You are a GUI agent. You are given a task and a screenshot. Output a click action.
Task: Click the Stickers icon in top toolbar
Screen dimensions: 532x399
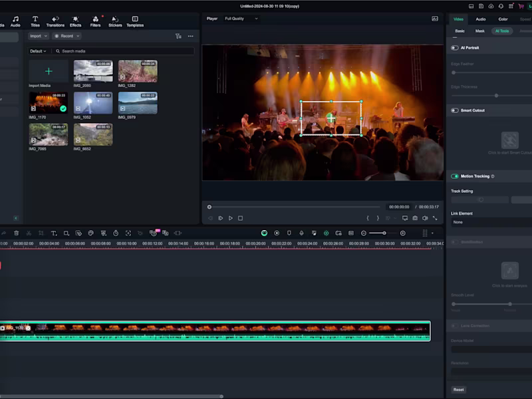(x=114, y=21)
